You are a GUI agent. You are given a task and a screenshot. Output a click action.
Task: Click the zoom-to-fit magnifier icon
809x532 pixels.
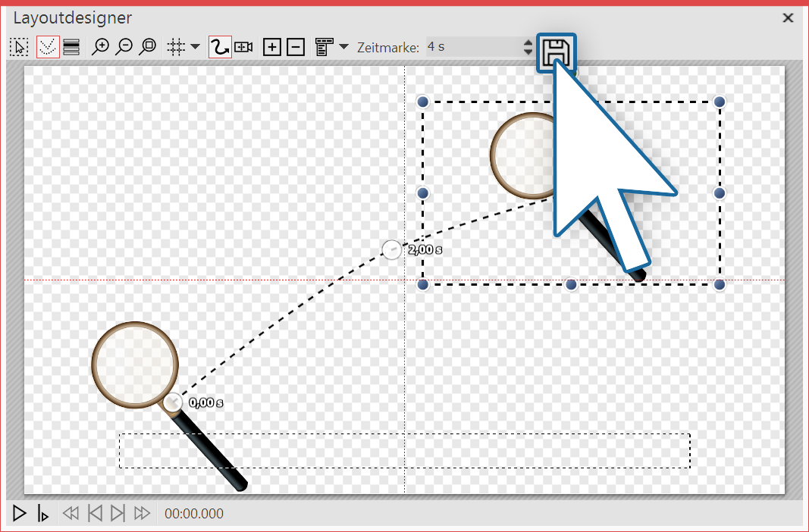coord(148,47)
